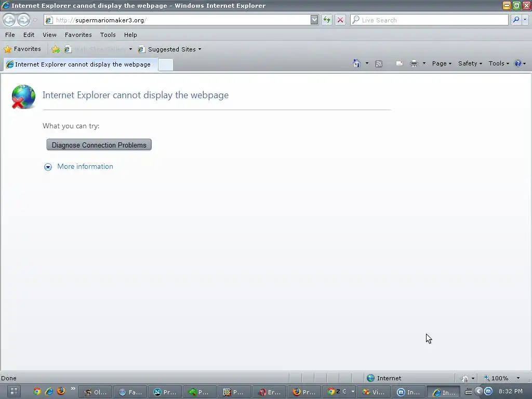Click the More information link text

(85, 167)
